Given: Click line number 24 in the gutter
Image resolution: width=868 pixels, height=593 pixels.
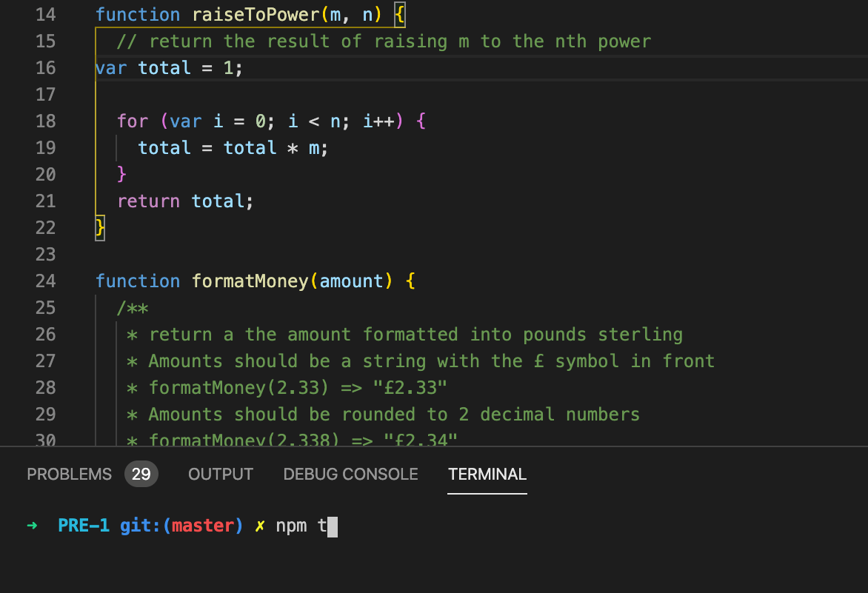Looking at the screenshot, I should [x=45, y=281].
